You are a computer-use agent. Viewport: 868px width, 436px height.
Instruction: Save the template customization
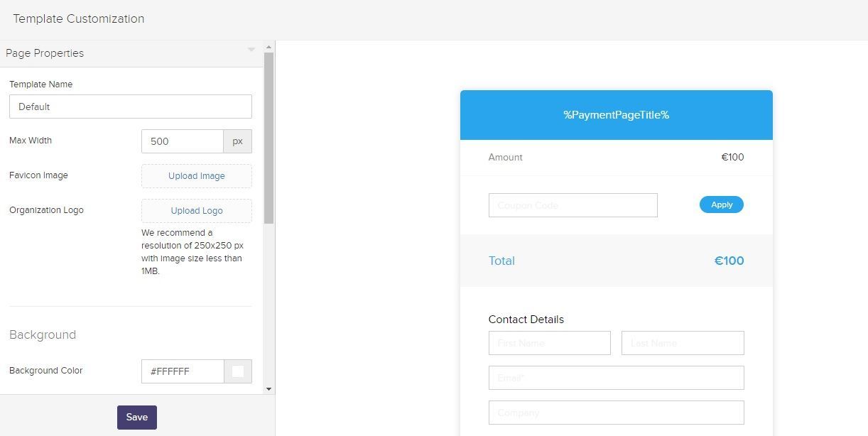(x=136, y=417)
